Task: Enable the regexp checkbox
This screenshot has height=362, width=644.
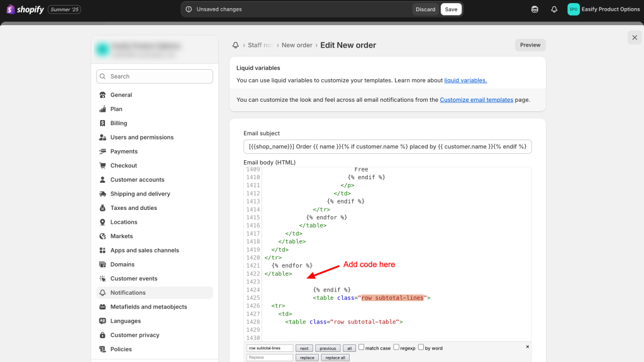Action: pos(396,347)
